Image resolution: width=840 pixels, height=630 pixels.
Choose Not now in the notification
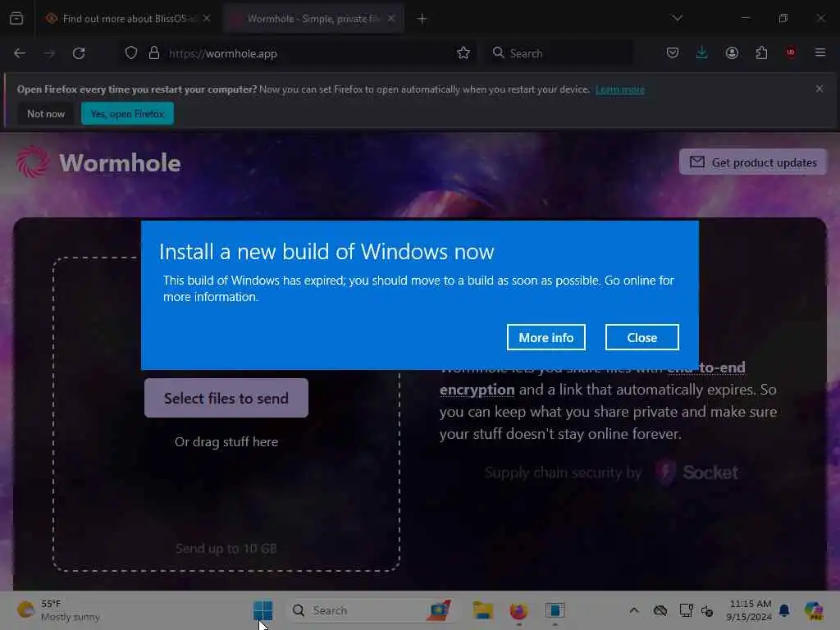click(x=46, y=113)
